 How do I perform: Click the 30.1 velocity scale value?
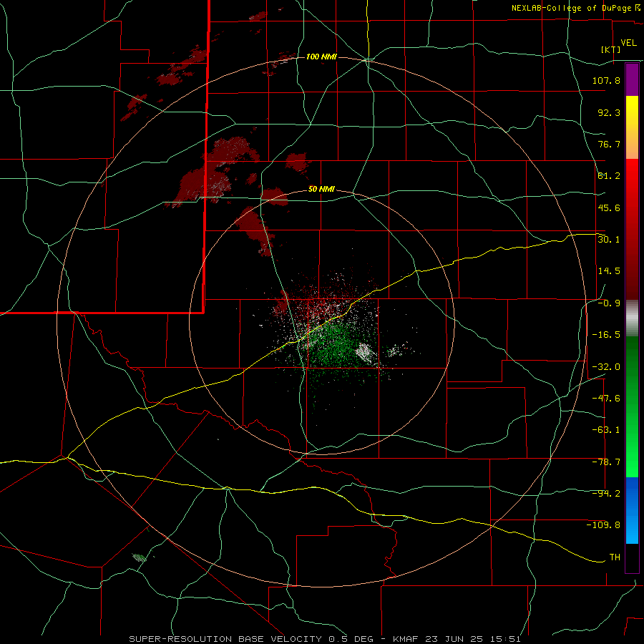pyautogui.click(x=609, y=240)
